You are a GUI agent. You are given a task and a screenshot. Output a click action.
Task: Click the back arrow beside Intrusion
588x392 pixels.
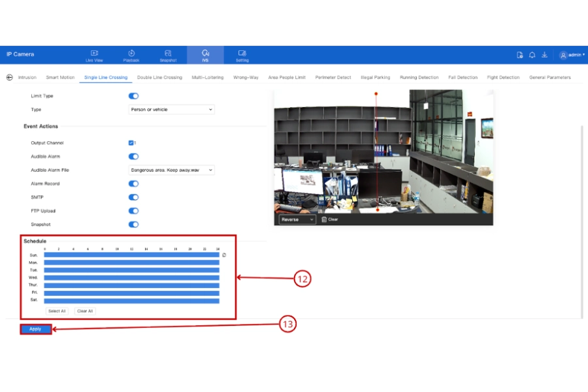click(10, 77)
